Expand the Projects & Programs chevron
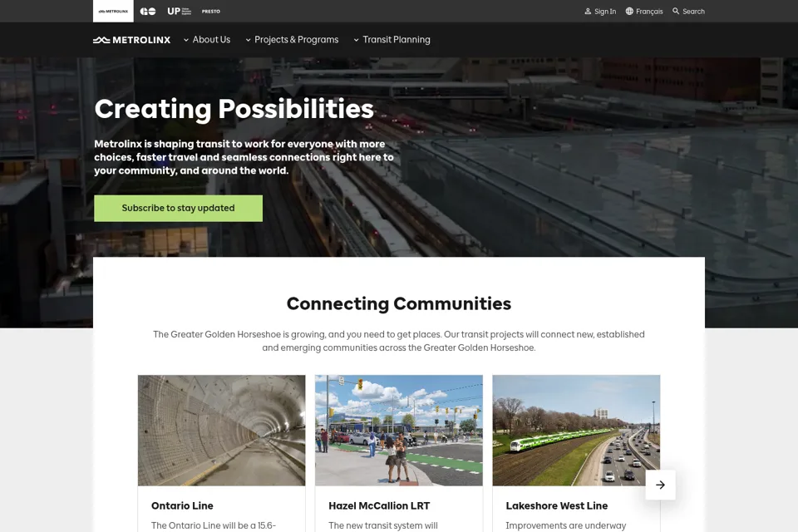This screenshot has height=532, width=798. (x=249, y=40)
